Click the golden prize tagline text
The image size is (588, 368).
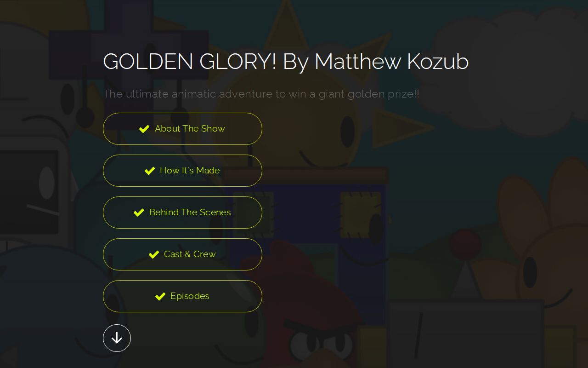click(x=261, y=94)
